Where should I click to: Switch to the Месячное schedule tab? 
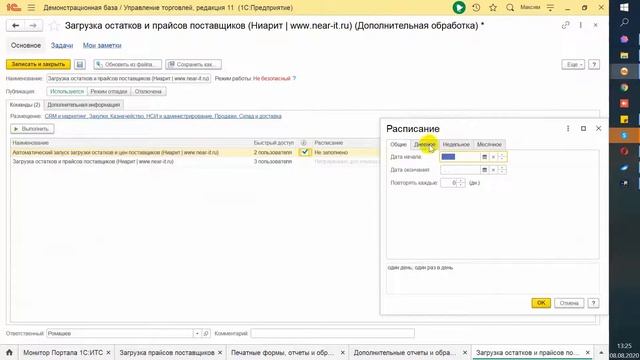(489, 144)
